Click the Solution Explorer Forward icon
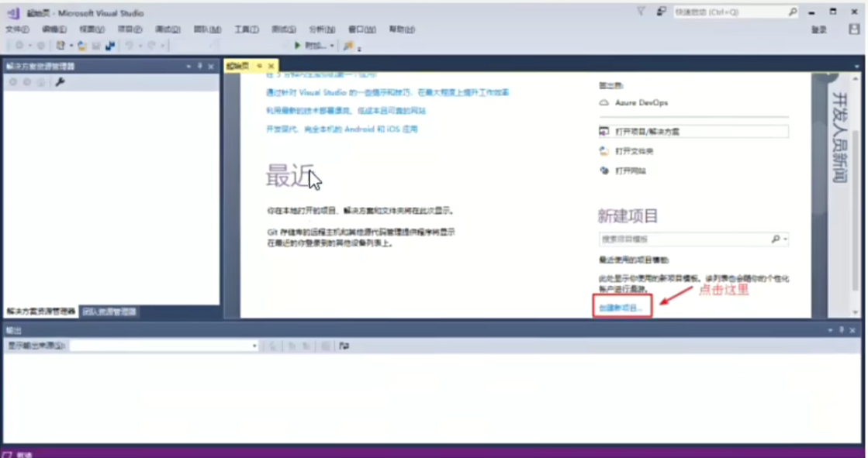The height and width of the screenshot is (458, 868). tap(26, 82)
